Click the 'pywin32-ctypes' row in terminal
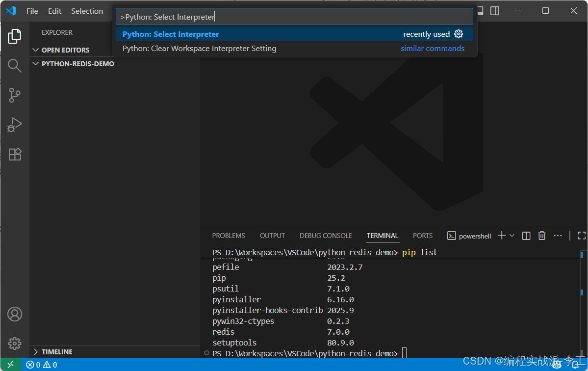Image resolution: width=588 pixels, height=371 pixels. pyautogui.click(x=281, y=321)
